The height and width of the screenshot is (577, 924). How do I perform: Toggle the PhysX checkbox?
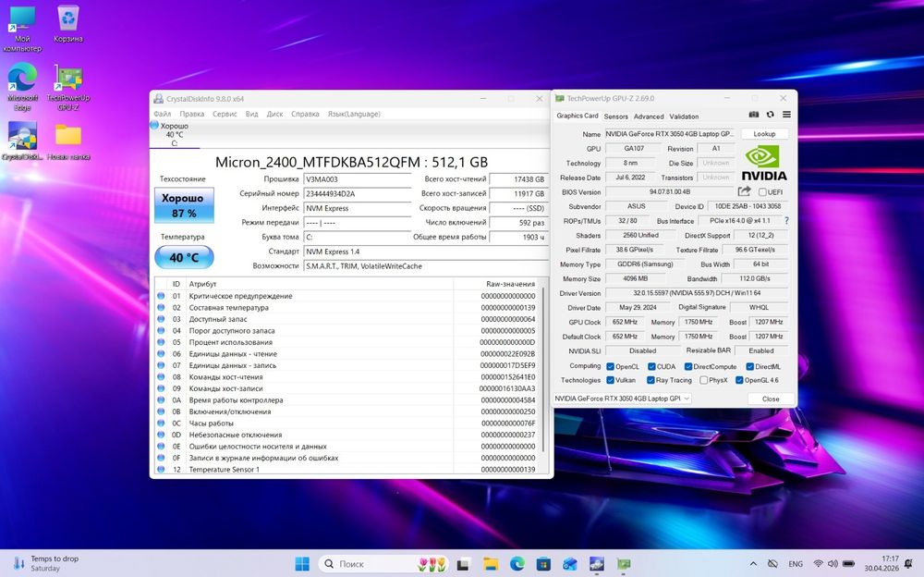tap(703, 381)
